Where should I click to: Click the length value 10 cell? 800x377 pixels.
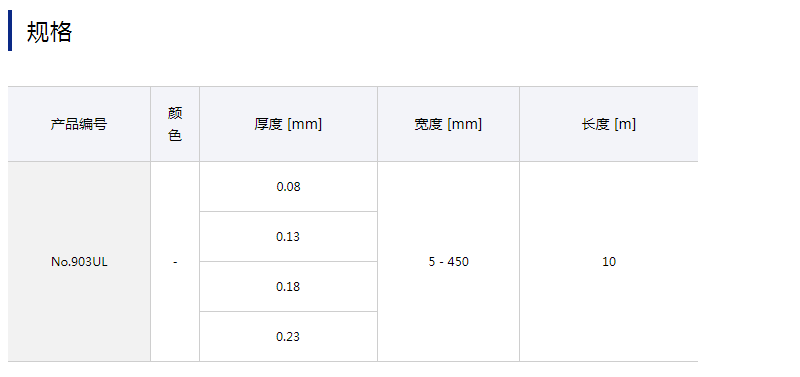click(609, 262)
